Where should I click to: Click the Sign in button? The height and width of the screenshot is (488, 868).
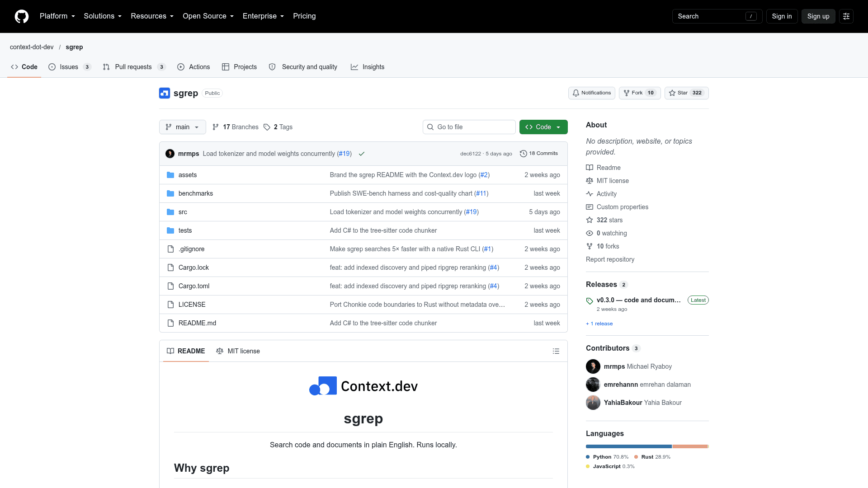(x=782, y=16)
